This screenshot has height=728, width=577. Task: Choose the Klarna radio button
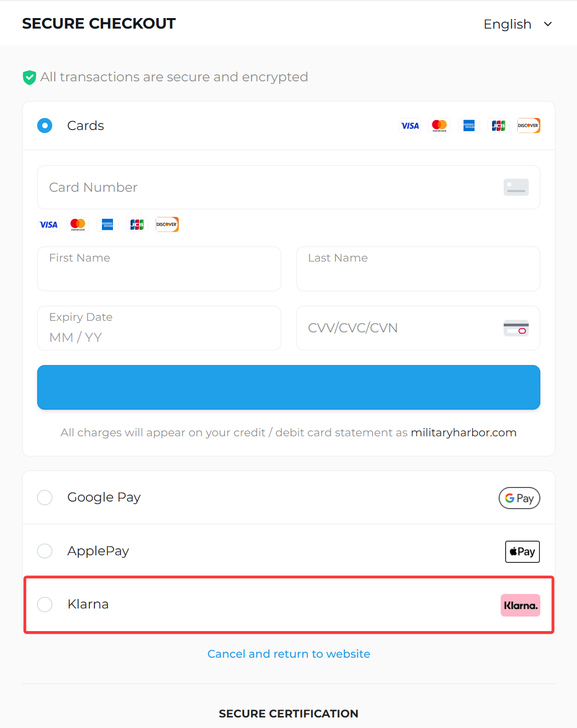45,604
